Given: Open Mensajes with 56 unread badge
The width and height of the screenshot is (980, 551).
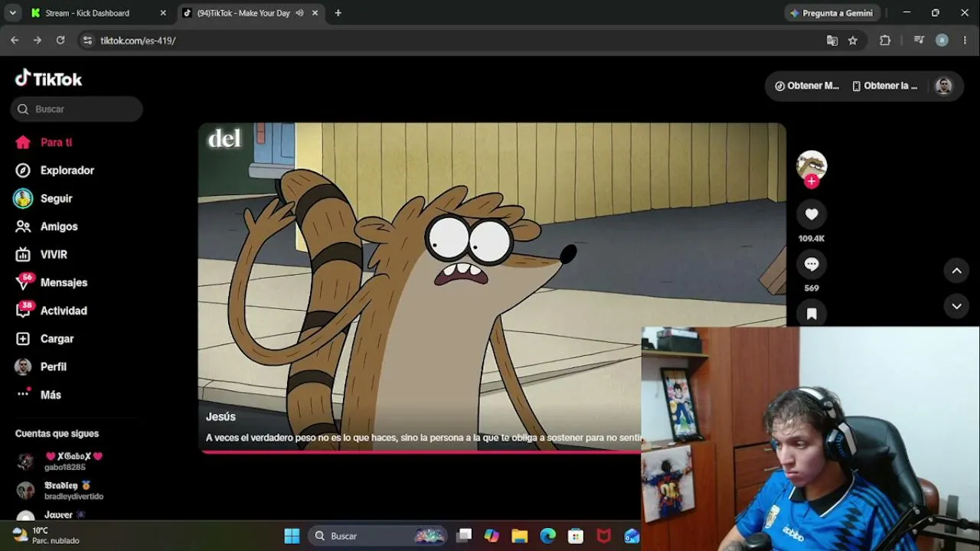Looking at the screenshot, I should 51,282.
